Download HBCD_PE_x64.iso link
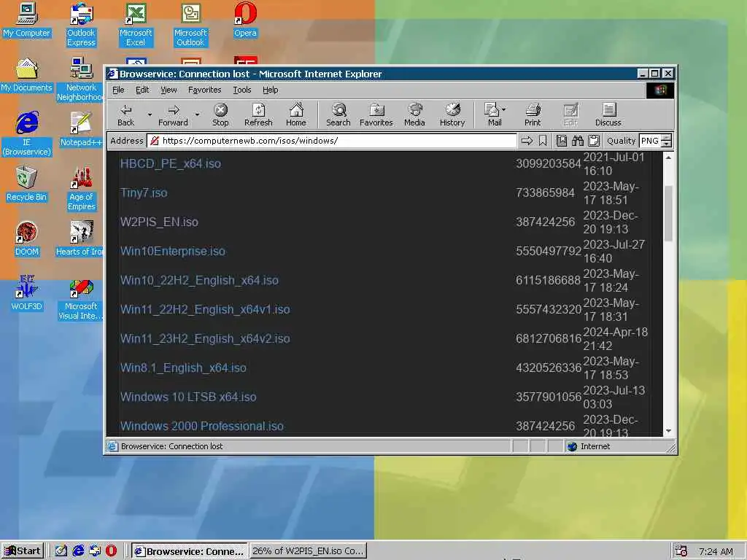Image resolution: width=747 pixels, height=560 pixels. click(x=171, y=164)
